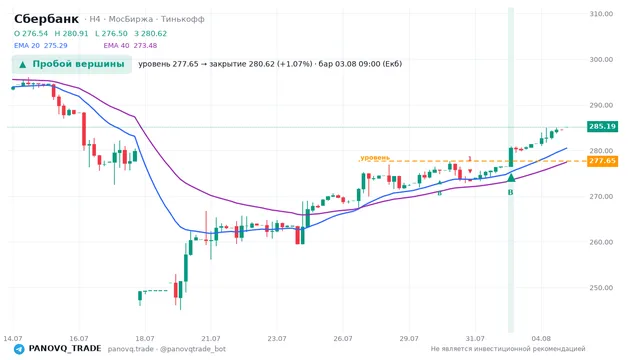Viewport: 640px width, 360px height.
Task: Click the 21.07 date axis label
Action: [x=211, y=339]
